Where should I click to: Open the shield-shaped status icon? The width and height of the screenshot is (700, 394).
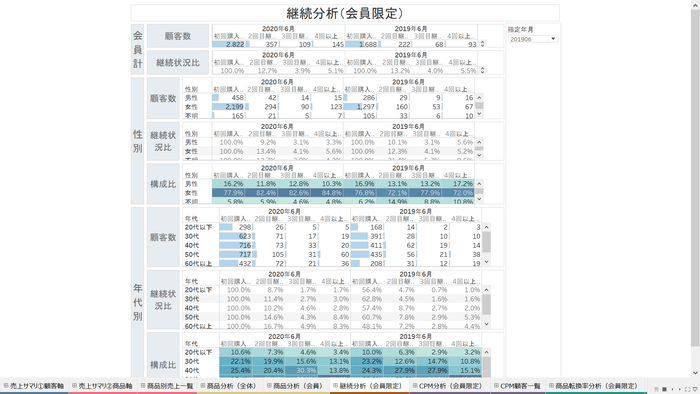pos(695,389)
